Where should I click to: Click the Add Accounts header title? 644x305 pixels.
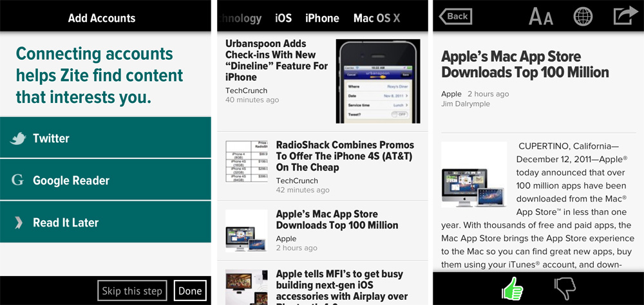tap(102, 18)
